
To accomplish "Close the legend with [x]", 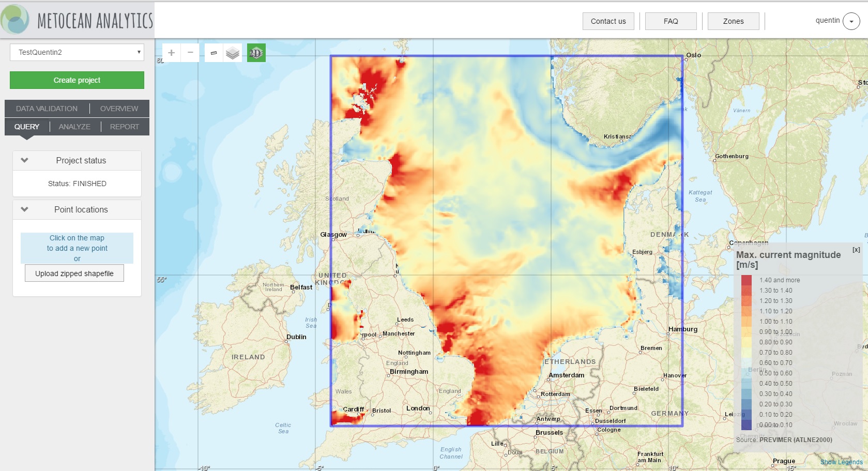I will pyautogui.click(x=856, y=250).
